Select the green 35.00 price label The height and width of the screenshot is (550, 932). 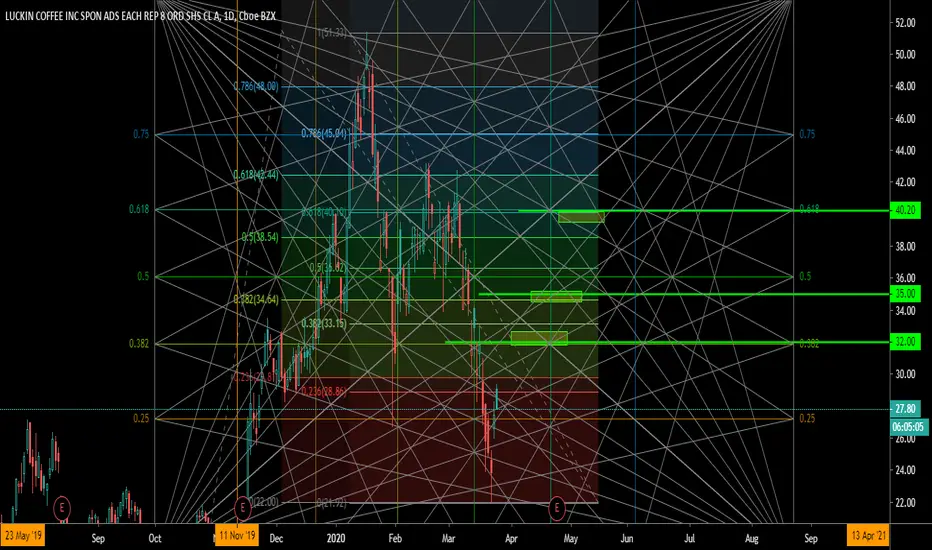tap(905, 294)
